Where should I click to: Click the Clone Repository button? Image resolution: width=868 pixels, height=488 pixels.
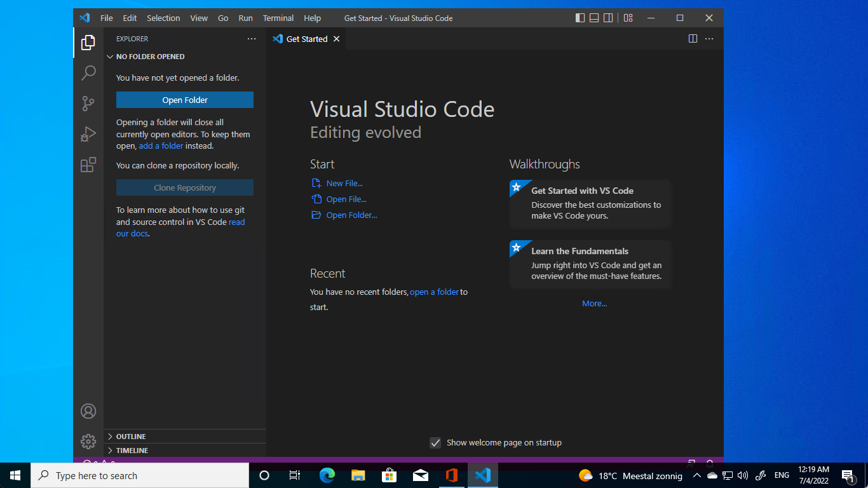tap(185, 187)
